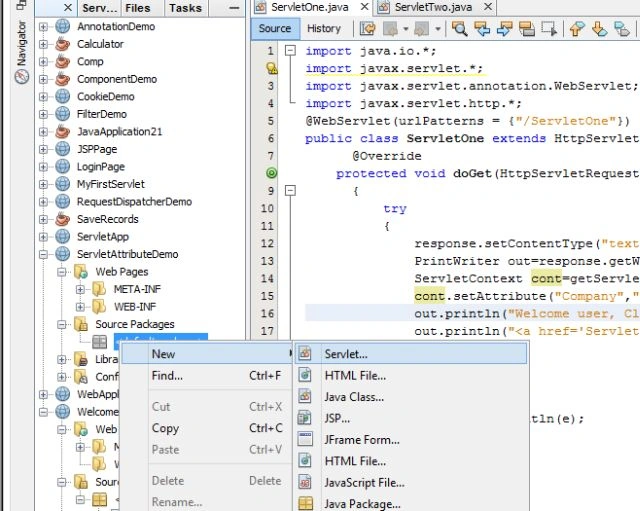
Task: Click Toggle Bookmark toolbar icon
Action: pyautogui.click(x=622, y=29)
